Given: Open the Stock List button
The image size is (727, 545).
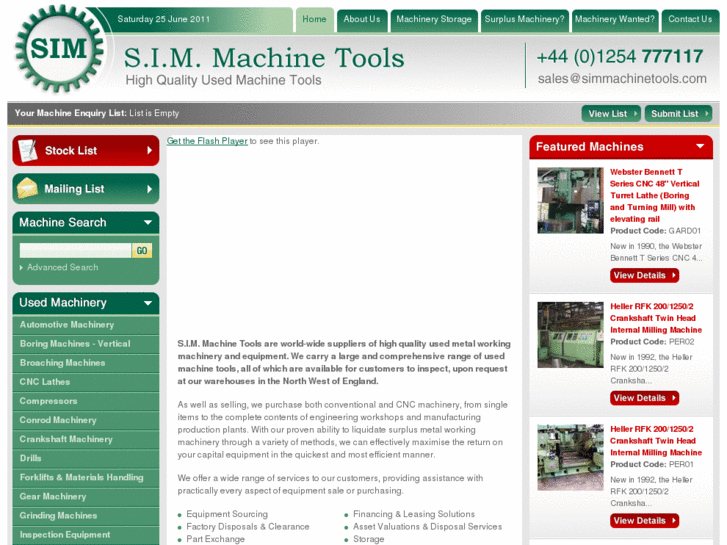Looking at the screenshot, I should [x=86, y=150].
